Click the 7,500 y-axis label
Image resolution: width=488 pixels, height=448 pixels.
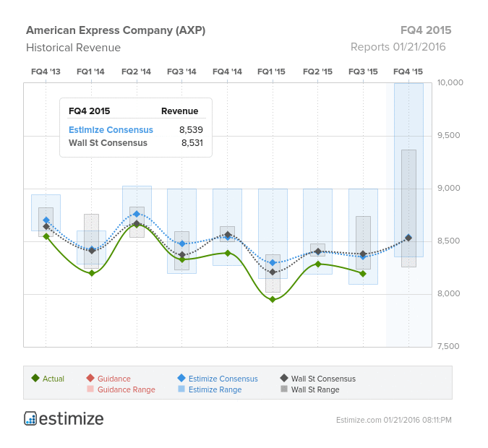pyautogui.click(x=448, y=346)
